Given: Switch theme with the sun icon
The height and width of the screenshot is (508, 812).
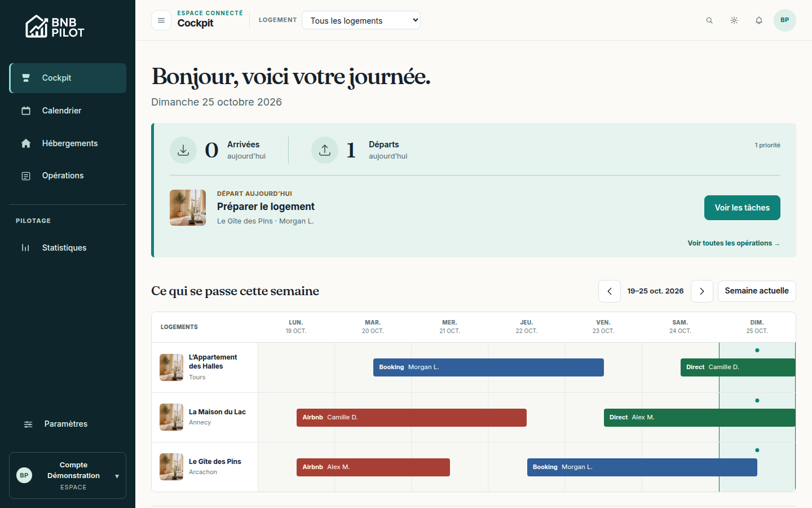Looking at the screenshot, I should pyautogui.click(x=734, y=20).
